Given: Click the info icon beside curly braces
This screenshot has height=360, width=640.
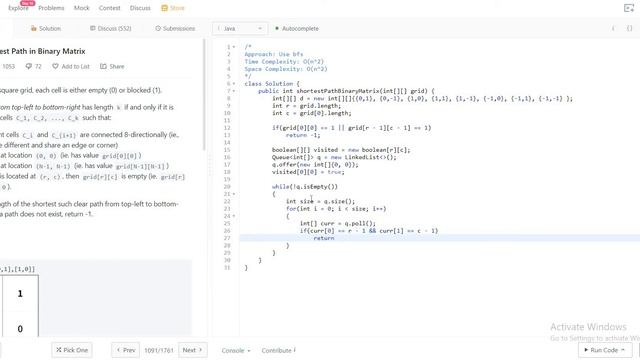Looking at the screenshot, I should click(613, 28).
